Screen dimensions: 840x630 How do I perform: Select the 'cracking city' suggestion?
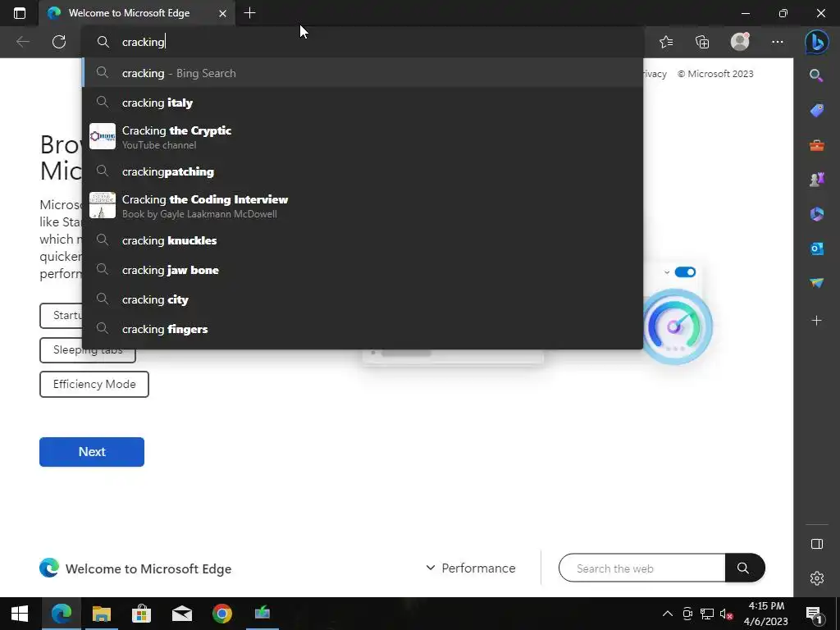(363, 299)
